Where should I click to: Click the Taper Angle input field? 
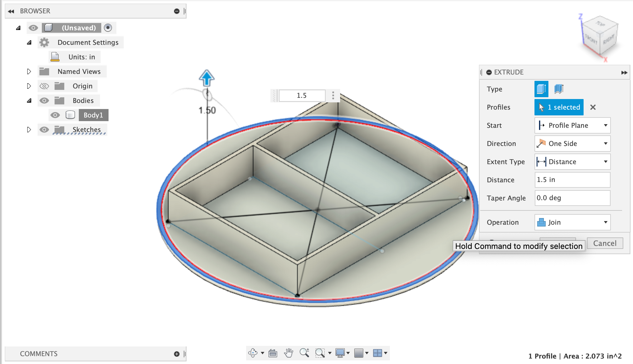click(572, 198)
